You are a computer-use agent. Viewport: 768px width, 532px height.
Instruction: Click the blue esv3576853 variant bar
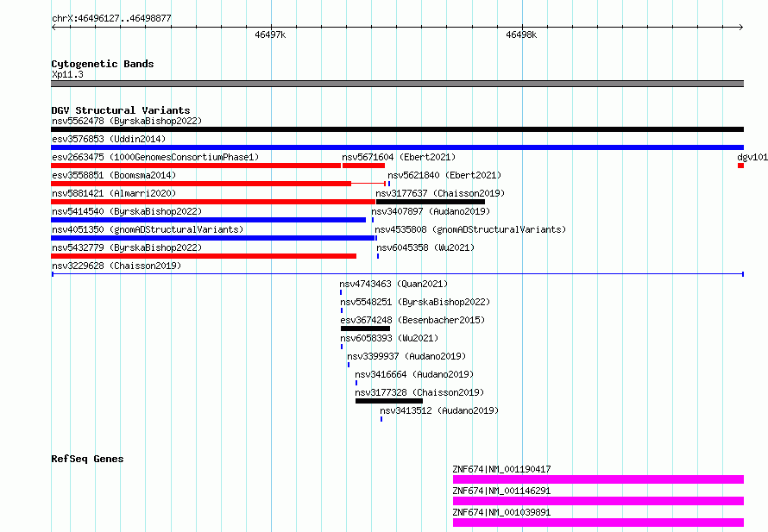coord(397,147)
